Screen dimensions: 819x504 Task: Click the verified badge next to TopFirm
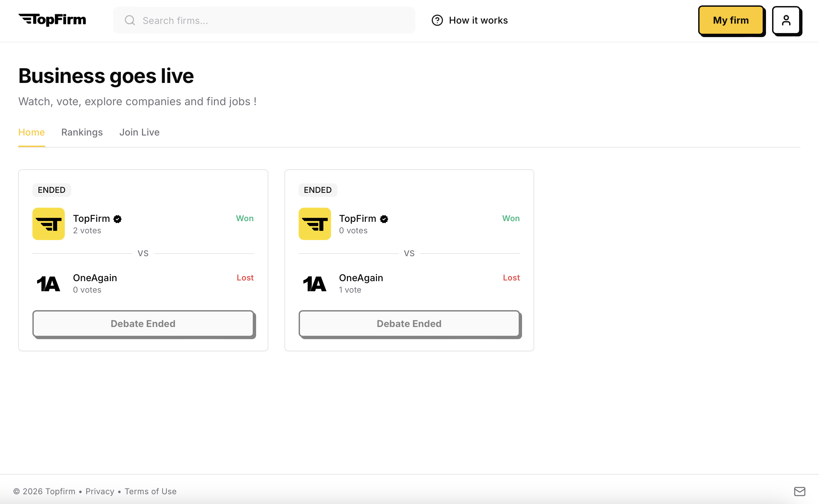pos(117,218)
